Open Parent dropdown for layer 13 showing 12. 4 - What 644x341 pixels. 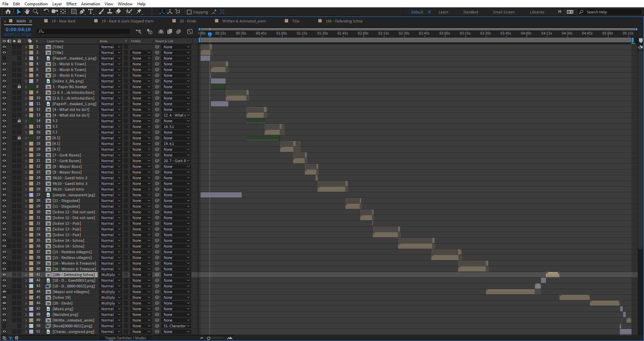click(176, 115)
